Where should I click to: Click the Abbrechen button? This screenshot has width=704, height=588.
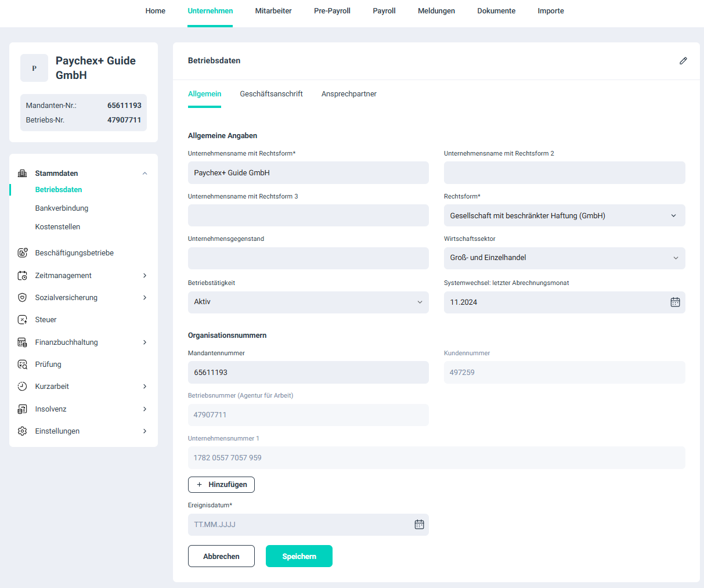click(221, 556)
